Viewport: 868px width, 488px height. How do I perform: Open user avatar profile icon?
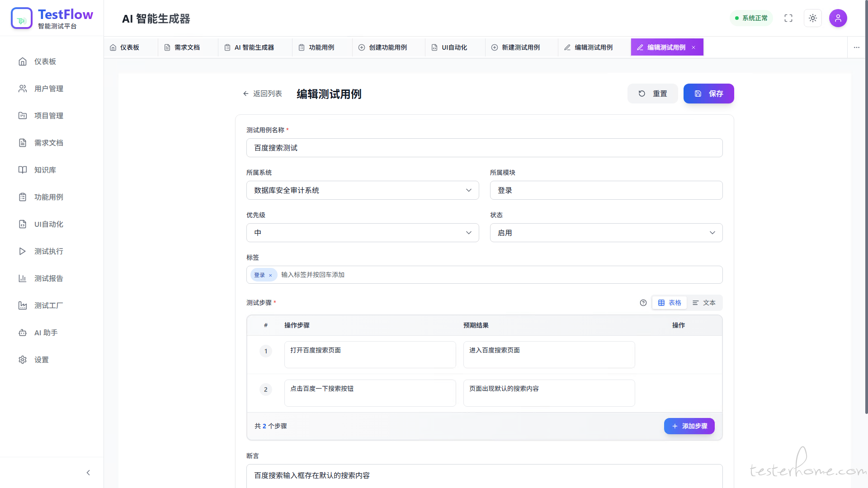point(838,18)
